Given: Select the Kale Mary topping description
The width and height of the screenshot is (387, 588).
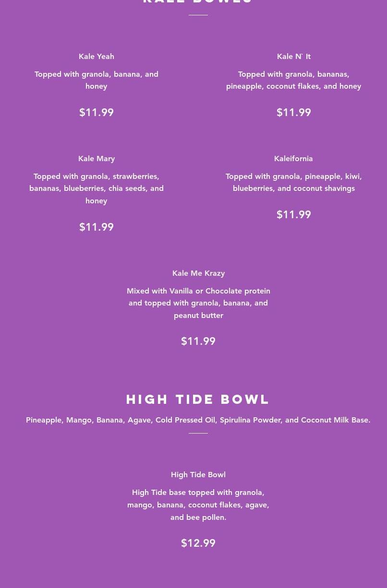Looking at the screenshot, I should coord(96,188).
